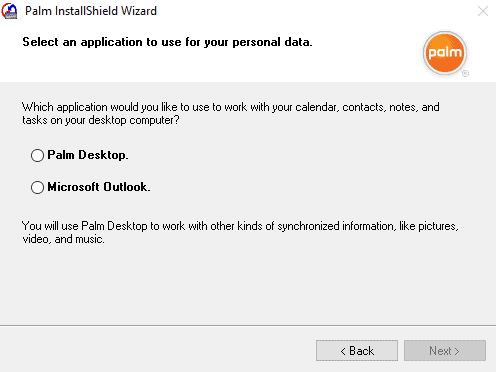Click the InstallShield icon in title bar
496x372 pixels.
9,11
